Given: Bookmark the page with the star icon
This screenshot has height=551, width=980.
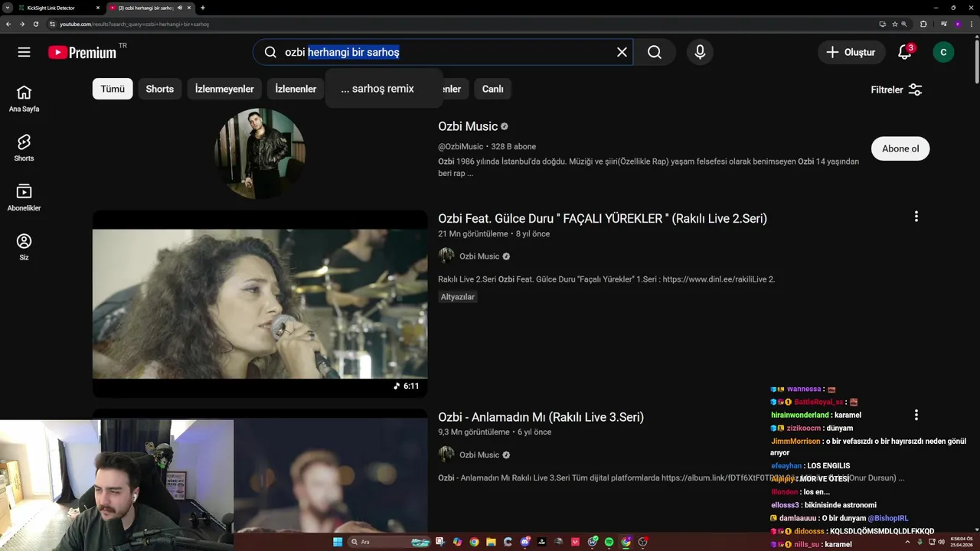Looking at the screenshot, I should (893, 24).
